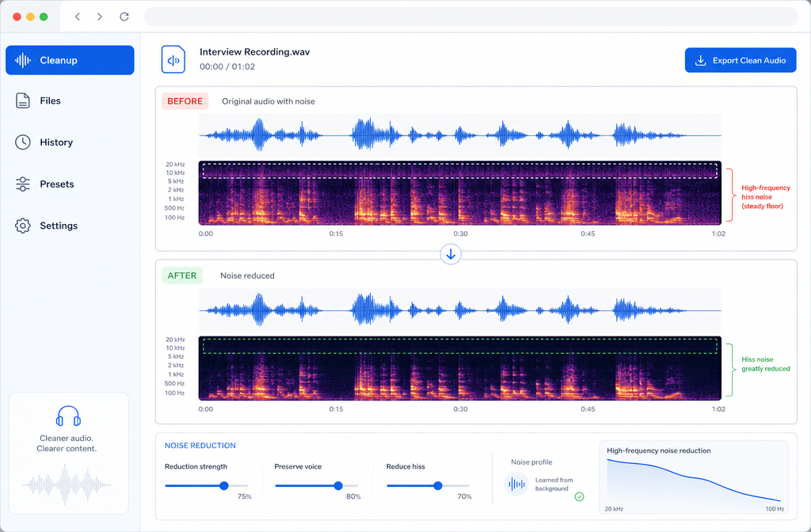Screen dimensions: 811x532
Task: Adjust the Reduction strength slider handle
Action: pos(224,485)
